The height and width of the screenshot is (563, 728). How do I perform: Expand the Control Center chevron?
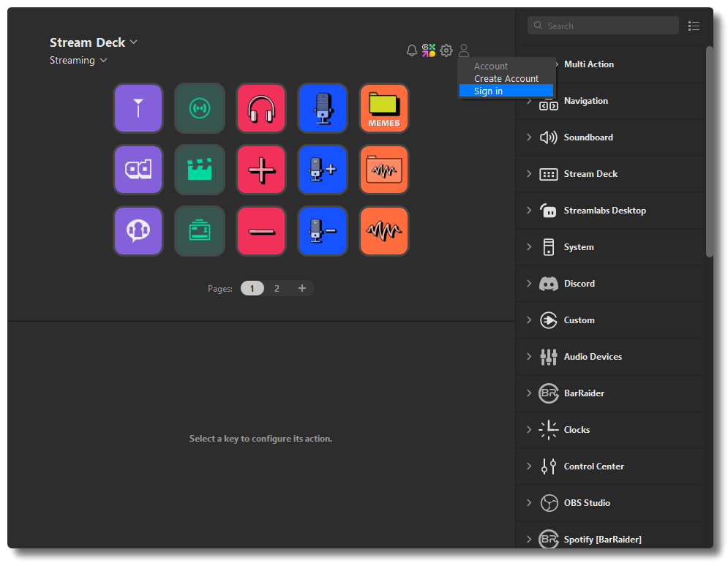coord(529,466)
